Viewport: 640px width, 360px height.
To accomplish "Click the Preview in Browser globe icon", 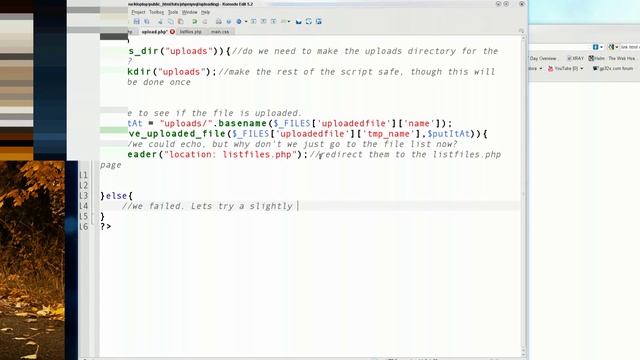I will pyautogui.click(x=239, y=21).
